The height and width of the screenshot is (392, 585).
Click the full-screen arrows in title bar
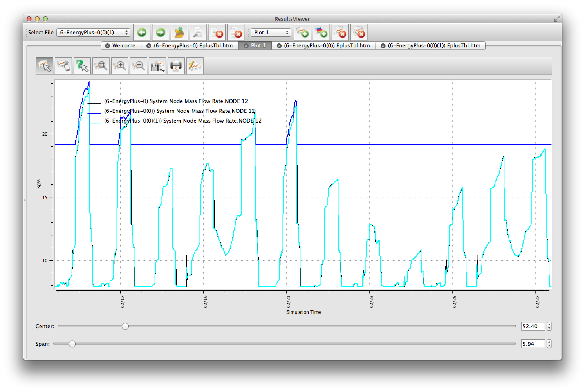click(x=557, y=19)
